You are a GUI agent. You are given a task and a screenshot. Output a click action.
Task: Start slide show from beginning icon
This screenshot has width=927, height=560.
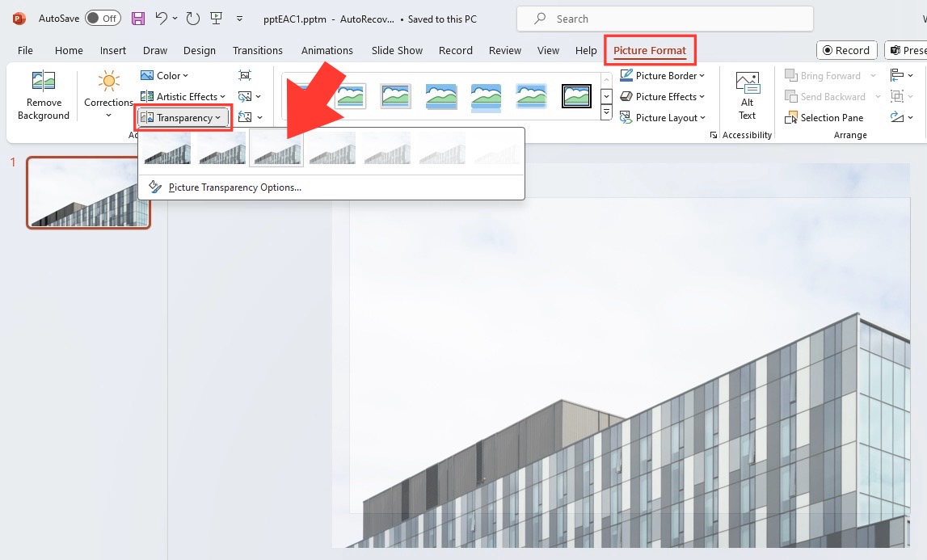217,19
